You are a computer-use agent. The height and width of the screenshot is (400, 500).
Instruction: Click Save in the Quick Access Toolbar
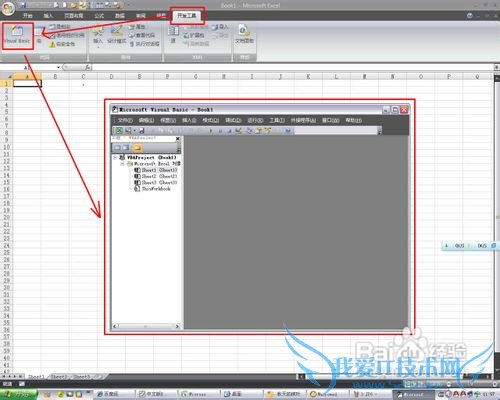point(22,5)
